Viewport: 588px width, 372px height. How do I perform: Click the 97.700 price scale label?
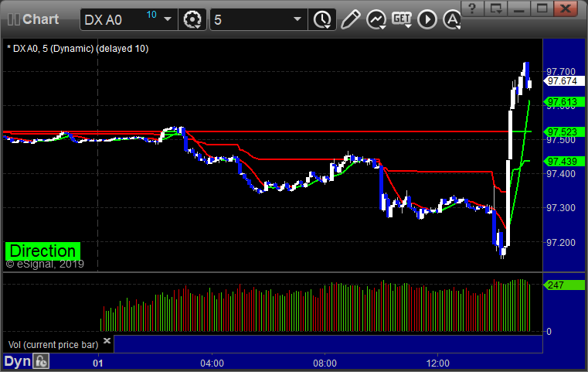[x=561, y=71]
